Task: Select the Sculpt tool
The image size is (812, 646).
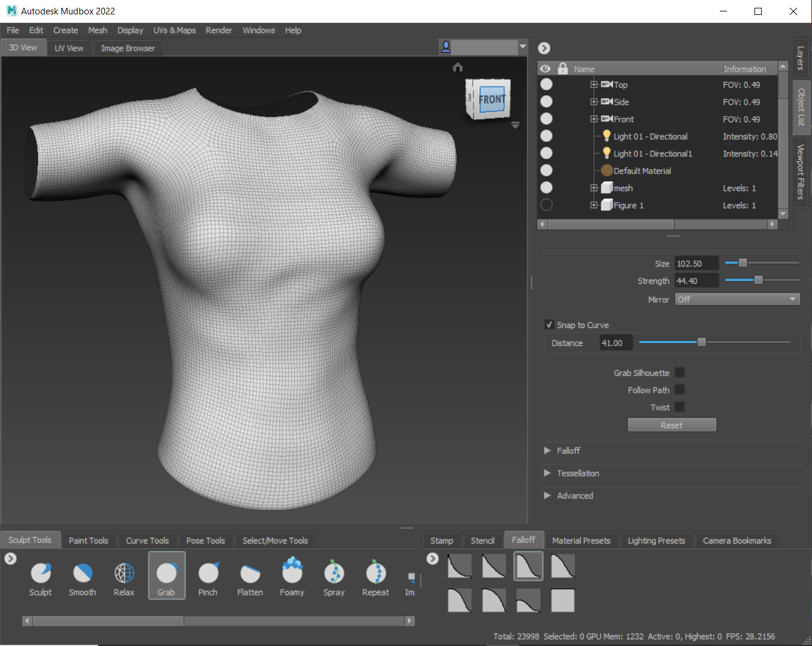Action: (41, 574)
